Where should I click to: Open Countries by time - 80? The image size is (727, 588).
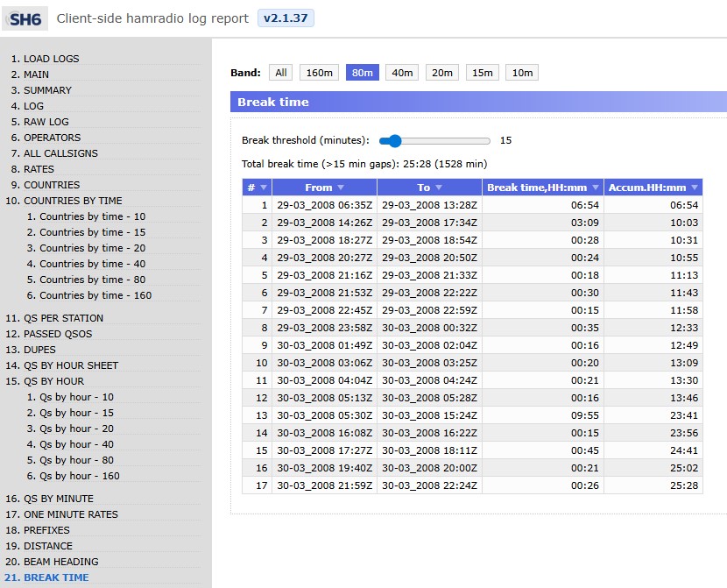pyautogui.click(x=92, y=280)
